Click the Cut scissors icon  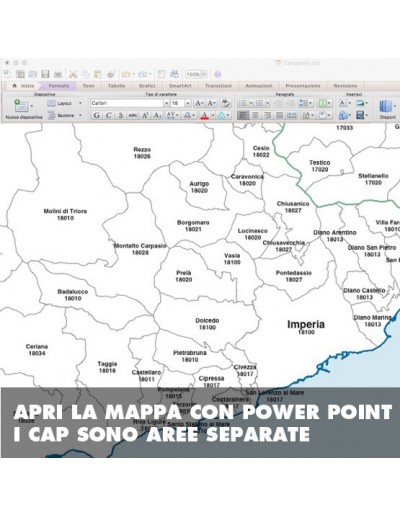[x=73, y=74]
